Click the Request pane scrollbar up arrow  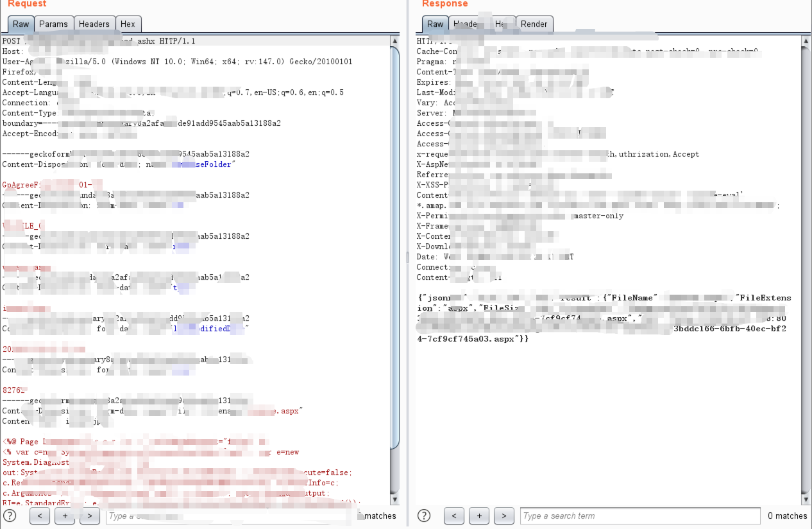click(x=395, y=41)
